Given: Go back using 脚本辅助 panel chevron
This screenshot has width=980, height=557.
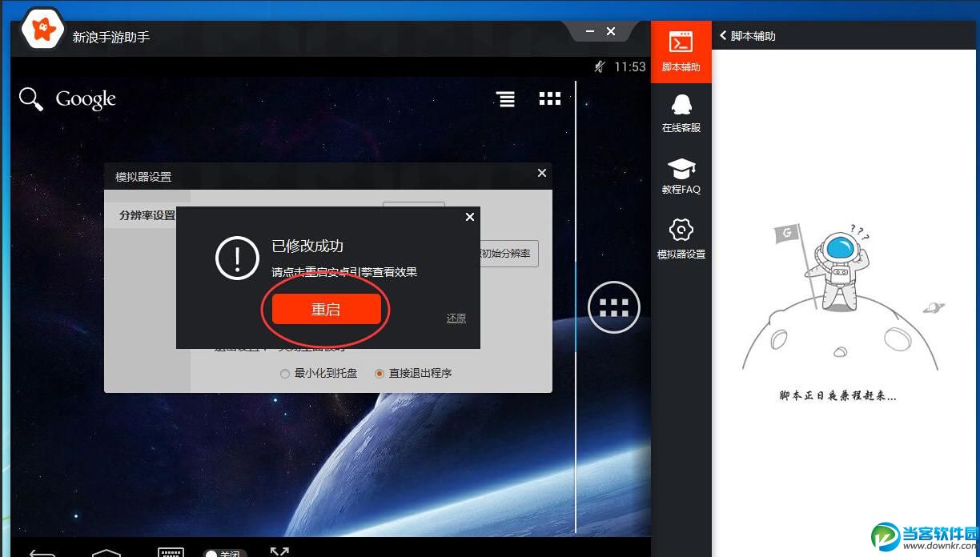Looking at the screenshot, I should pos(723,35).
